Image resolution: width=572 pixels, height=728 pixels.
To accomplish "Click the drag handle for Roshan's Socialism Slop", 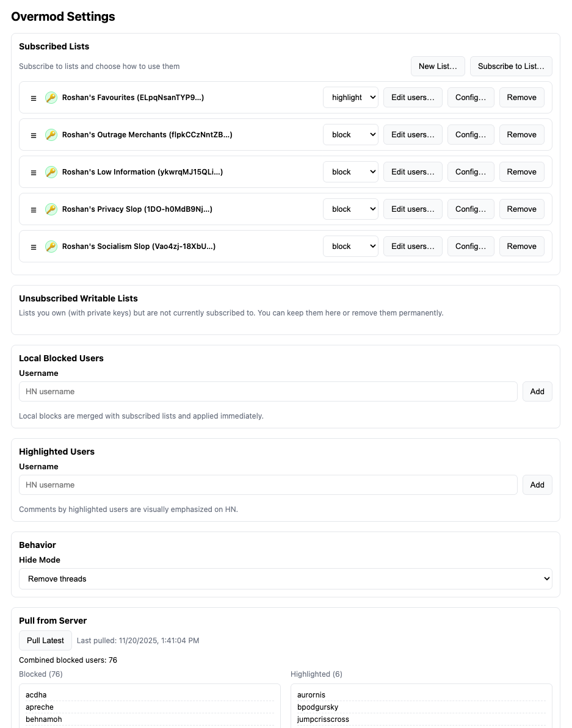I will click(34, 247).
